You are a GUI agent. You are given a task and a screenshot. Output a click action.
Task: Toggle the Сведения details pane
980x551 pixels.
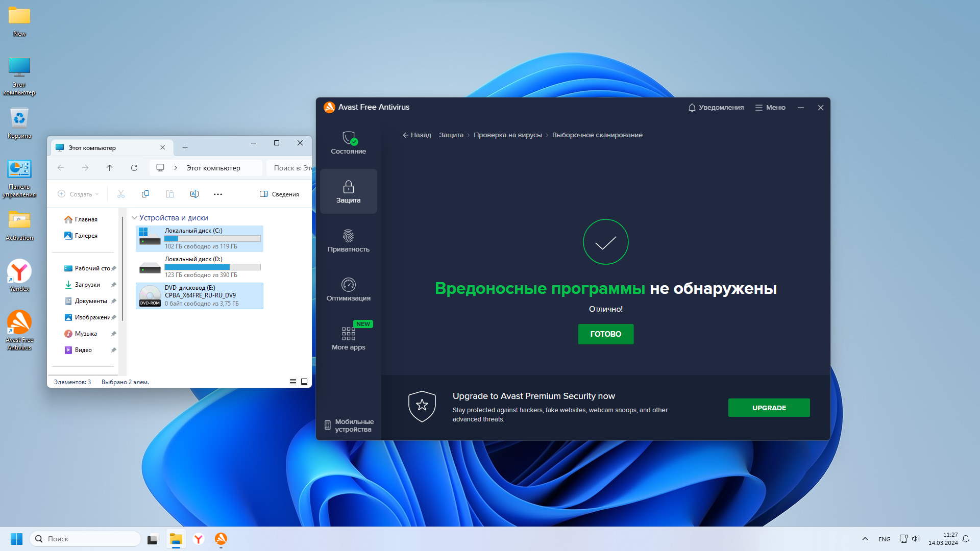[x=279, y=194]
